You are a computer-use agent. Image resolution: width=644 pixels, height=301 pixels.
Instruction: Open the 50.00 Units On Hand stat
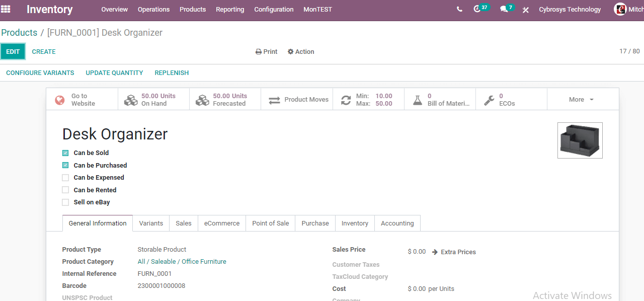pos(153,100)
